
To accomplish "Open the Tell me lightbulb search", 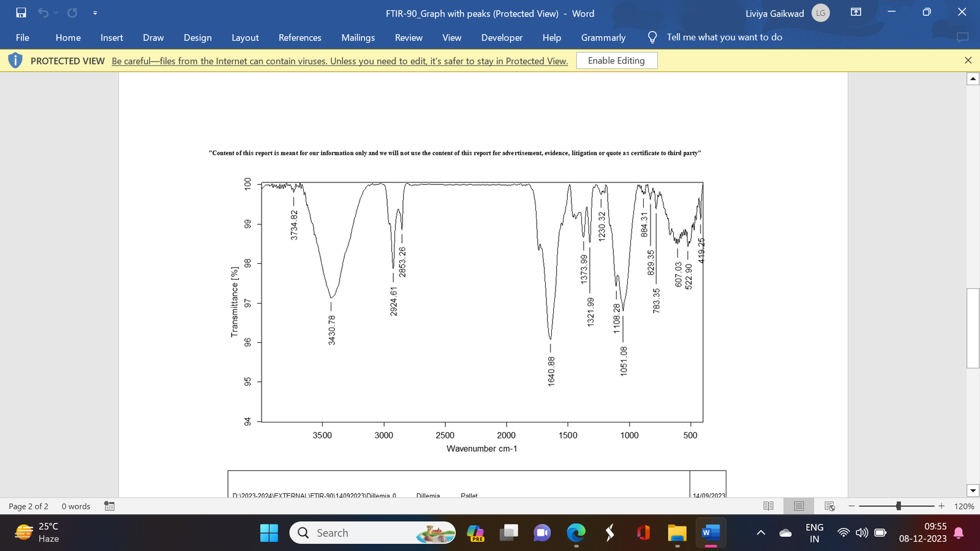I will point(652,37).
